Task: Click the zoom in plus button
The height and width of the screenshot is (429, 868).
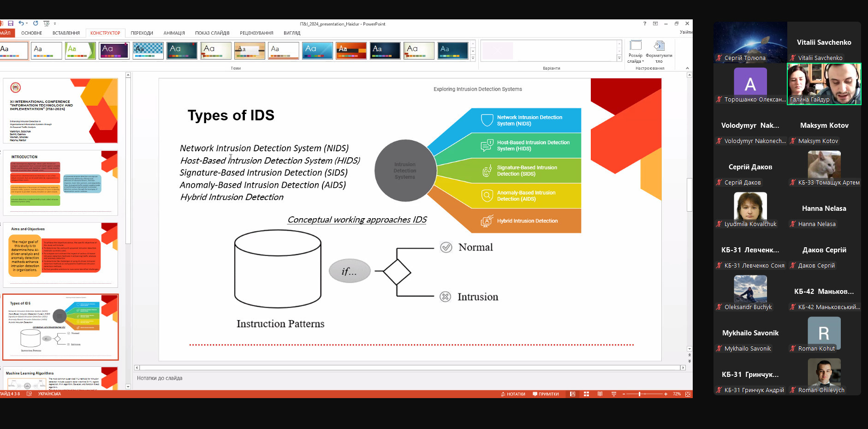Action: click(666, 394)
